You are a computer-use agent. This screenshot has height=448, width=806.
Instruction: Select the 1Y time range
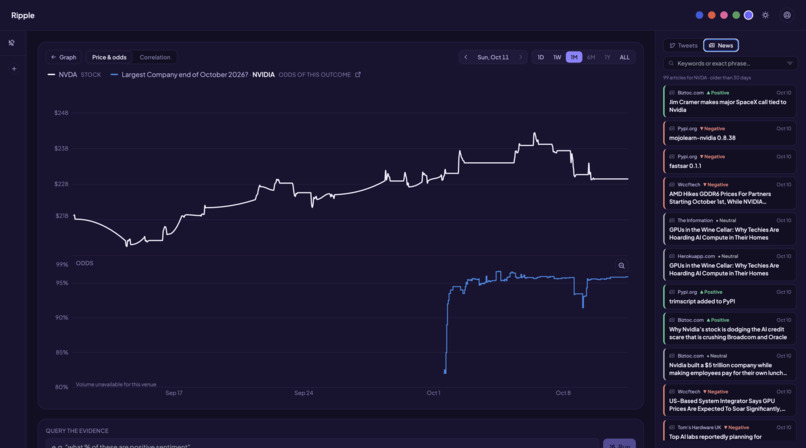(x=607, y=57)
